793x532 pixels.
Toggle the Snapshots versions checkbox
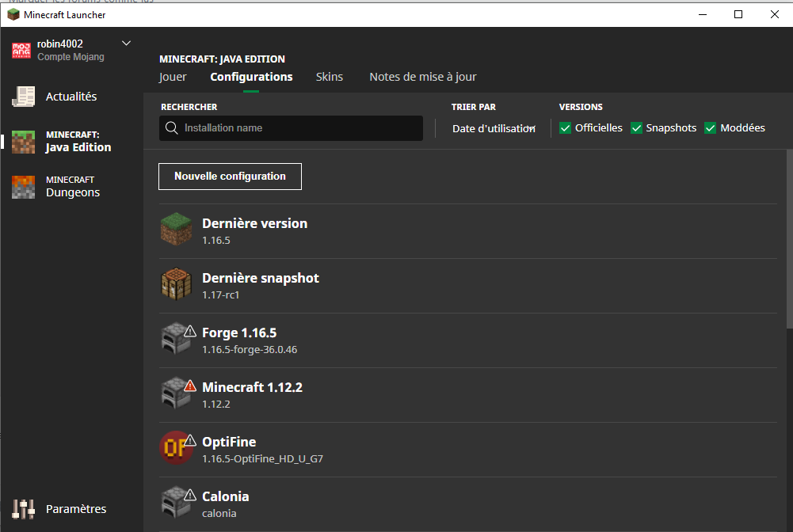click(x=636, y=128)
